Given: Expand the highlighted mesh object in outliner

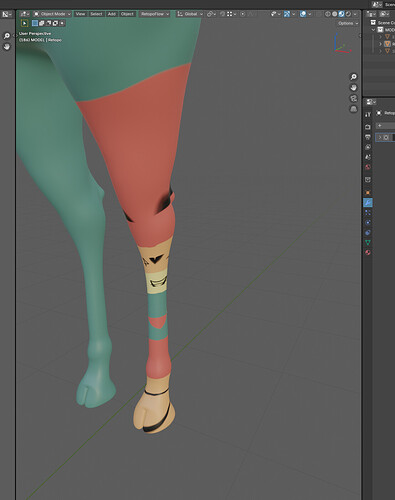Looking at the screenshot, I should click(380, 44).
